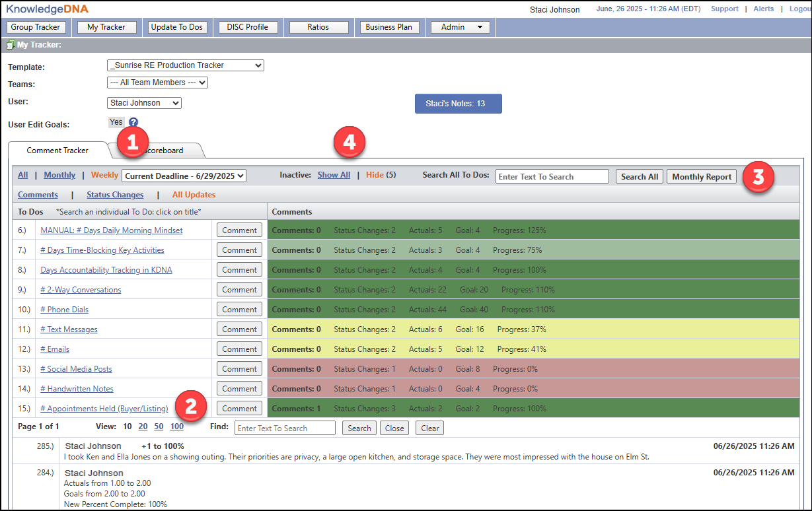Click the blue help question mark icon
The width and height of the screenshot is (812, 511).
pyautogui.click(x=133, y=122)
